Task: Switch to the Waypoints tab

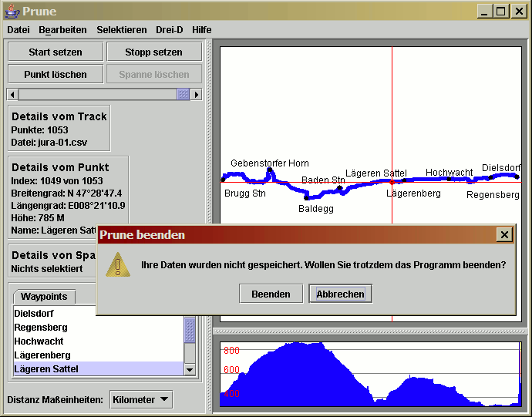Action: coord(43,297)
